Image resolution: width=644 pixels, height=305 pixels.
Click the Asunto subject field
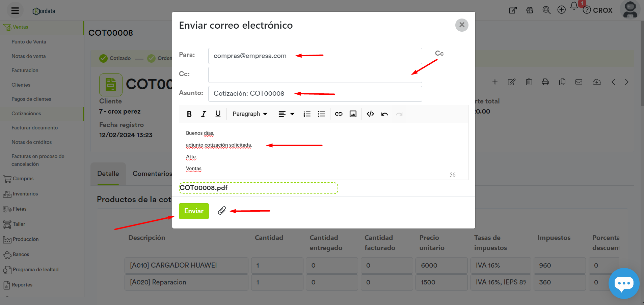coord(315,94)
